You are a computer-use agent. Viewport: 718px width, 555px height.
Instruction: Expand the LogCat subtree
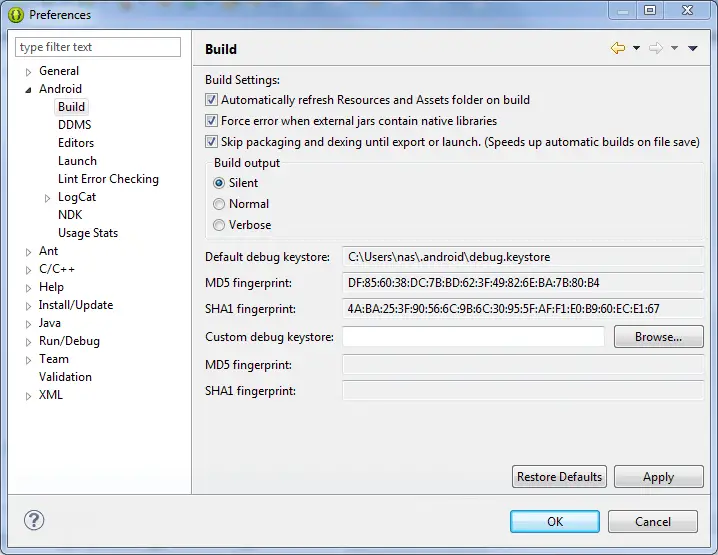[x=48, y=198]
